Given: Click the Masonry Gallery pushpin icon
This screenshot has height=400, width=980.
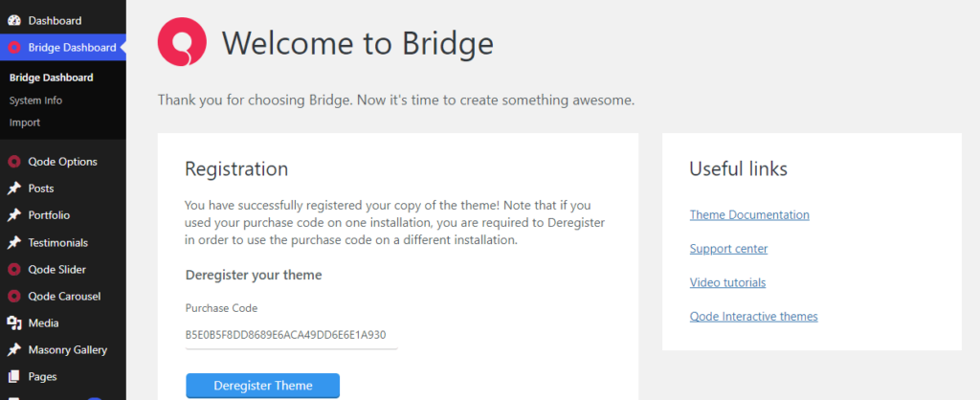Looking at the screenshot, I should click(x=13, y=350).
